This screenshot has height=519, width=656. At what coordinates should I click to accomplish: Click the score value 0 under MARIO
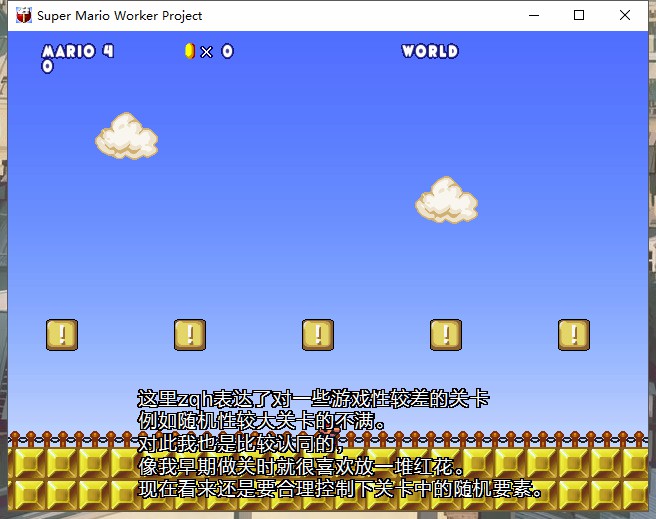(x=48, y=66)
